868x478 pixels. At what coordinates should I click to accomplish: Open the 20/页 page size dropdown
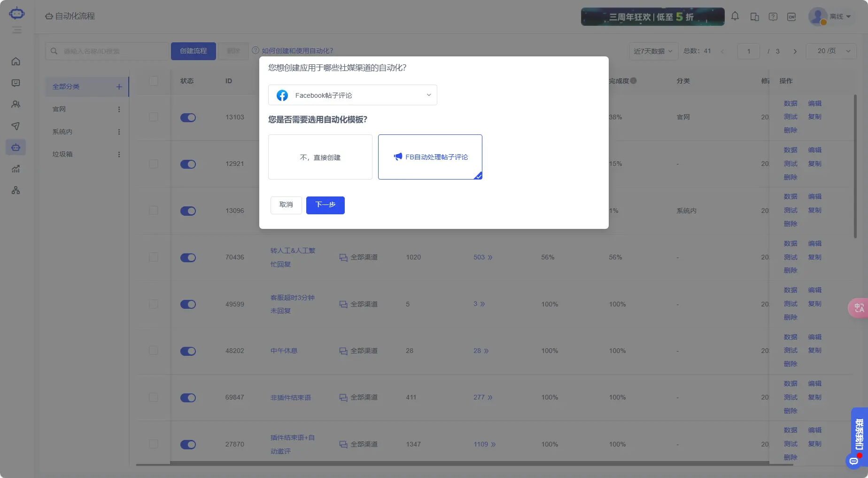pyautogui.click(x=831, y=51)
